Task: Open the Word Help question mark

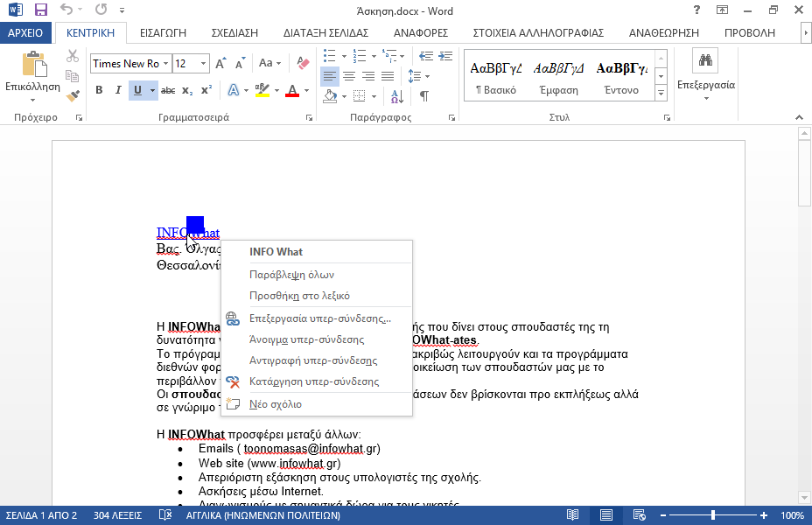Action: (x=696, y=10)
